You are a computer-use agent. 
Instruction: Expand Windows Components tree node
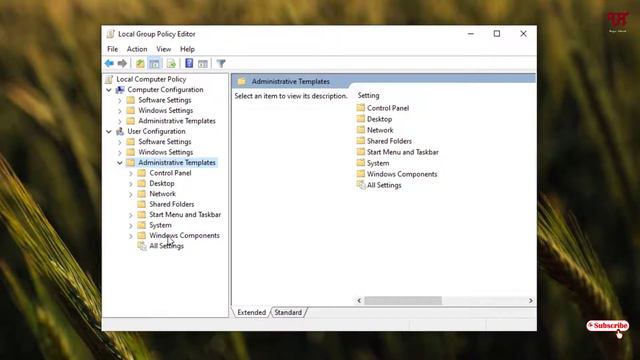tap(131, 236)
